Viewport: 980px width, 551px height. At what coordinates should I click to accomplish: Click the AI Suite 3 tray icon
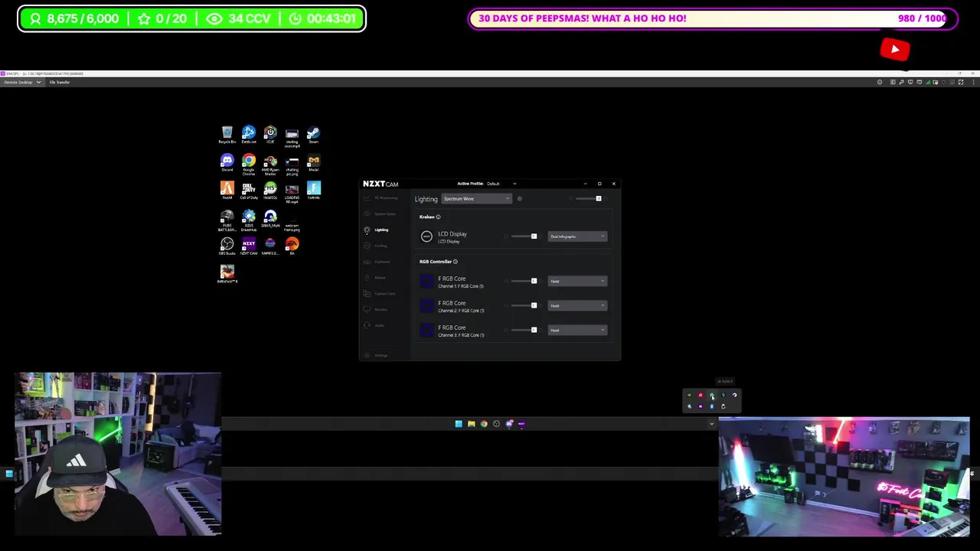pyautogui.click(x=712, y=396)
